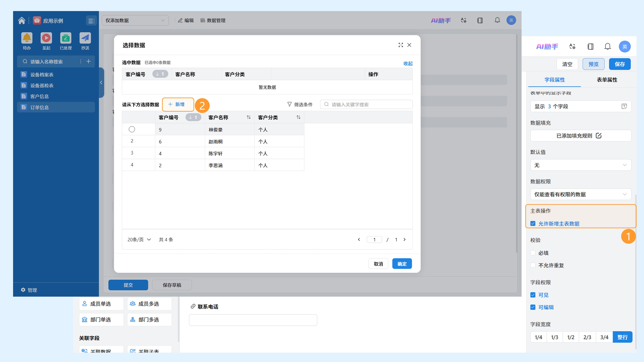This screenshot has width=644, height=362.
Task: Open notification bell in right panel
Action: [x=608, y=46]
